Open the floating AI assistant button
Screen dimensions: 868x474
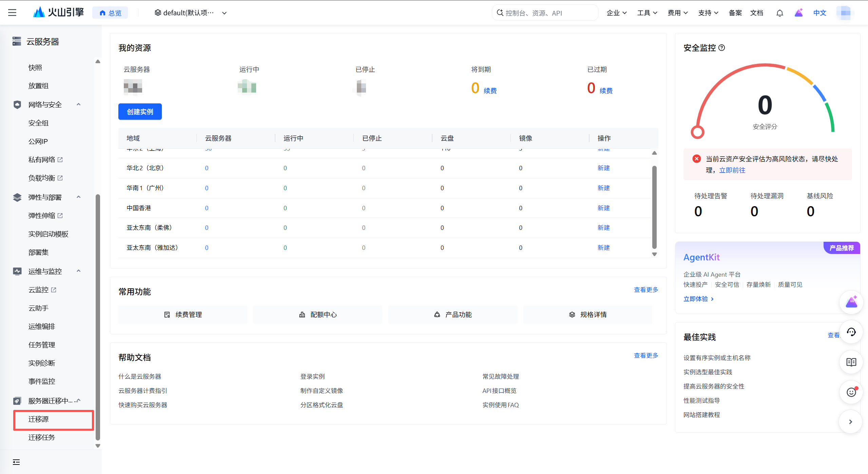tap(851, 302)
